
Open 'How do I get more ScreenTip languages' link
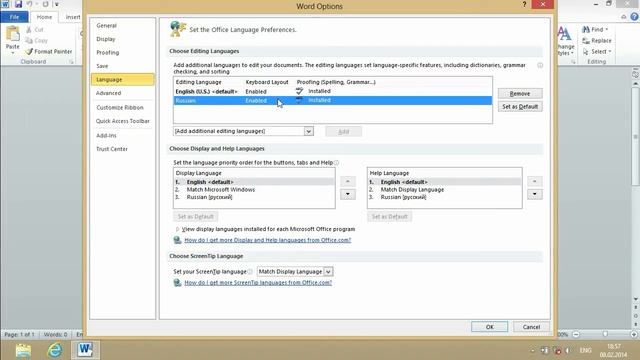[258, 282]
